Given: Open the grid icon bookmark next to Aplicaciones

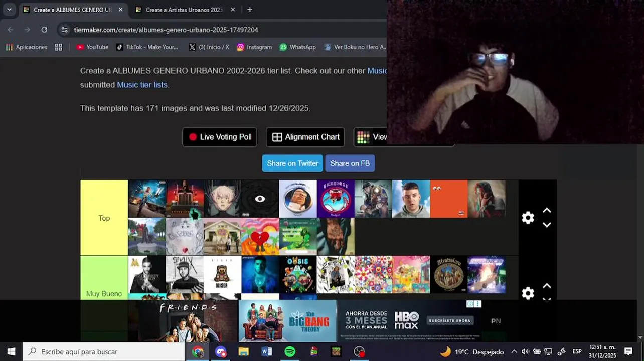Looking at the screenshot, I should tap(58, 47).
